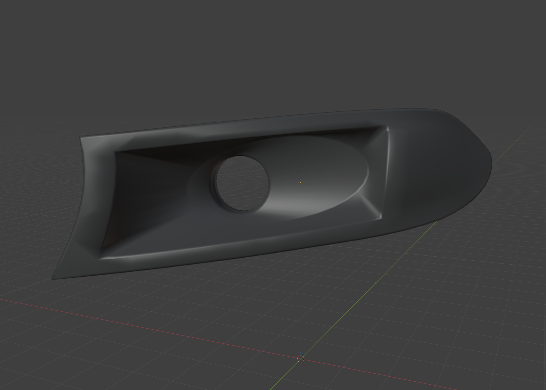The image size is (546, 390).
Task: Click the top-left corner of the mesh
Action: (x=82, y=139)
